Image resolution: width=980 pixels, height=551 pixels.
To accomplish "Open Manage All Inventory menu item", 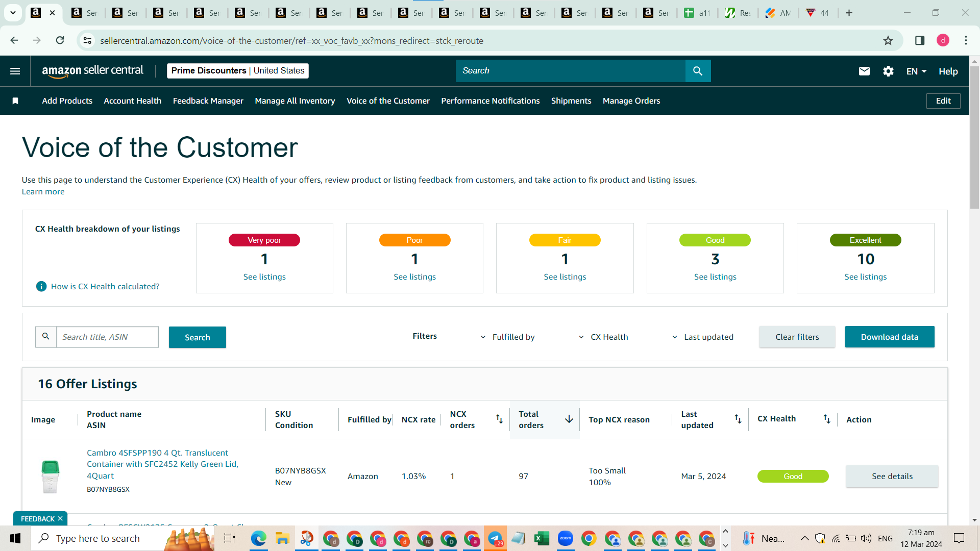I will click(295, 101).
